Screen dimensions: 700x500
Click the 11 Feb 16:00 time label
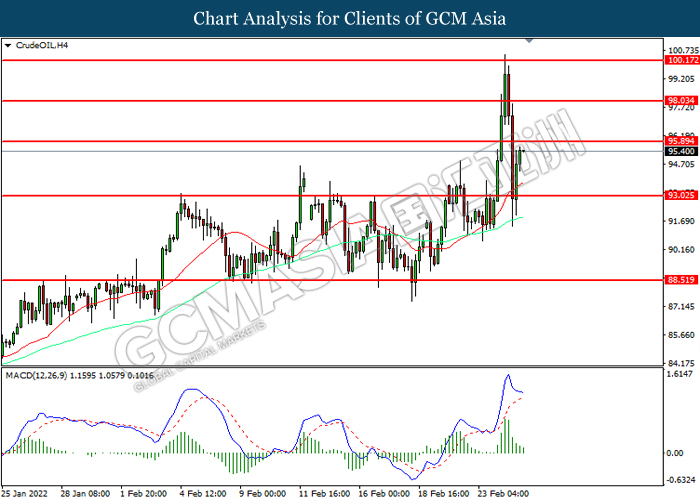324,493
